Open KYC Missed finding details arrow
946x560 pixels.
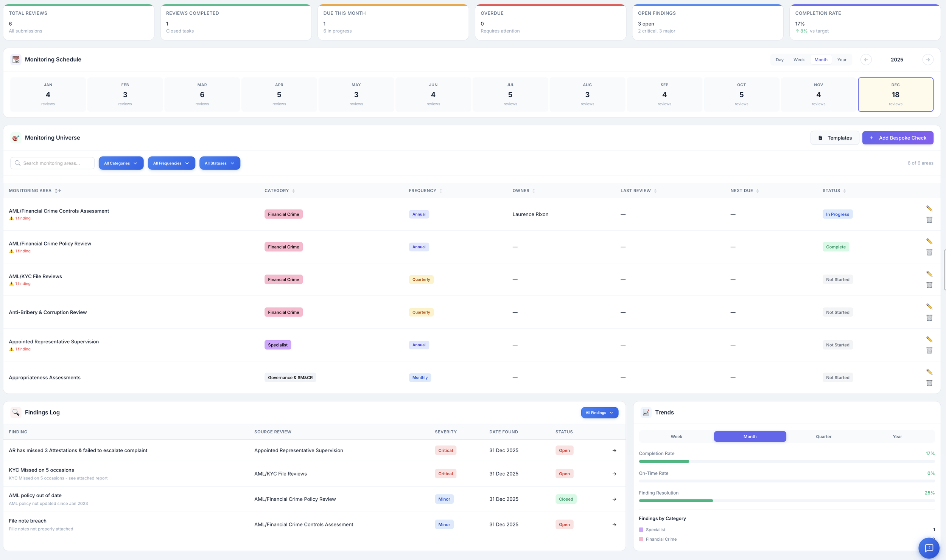point(614,474)
